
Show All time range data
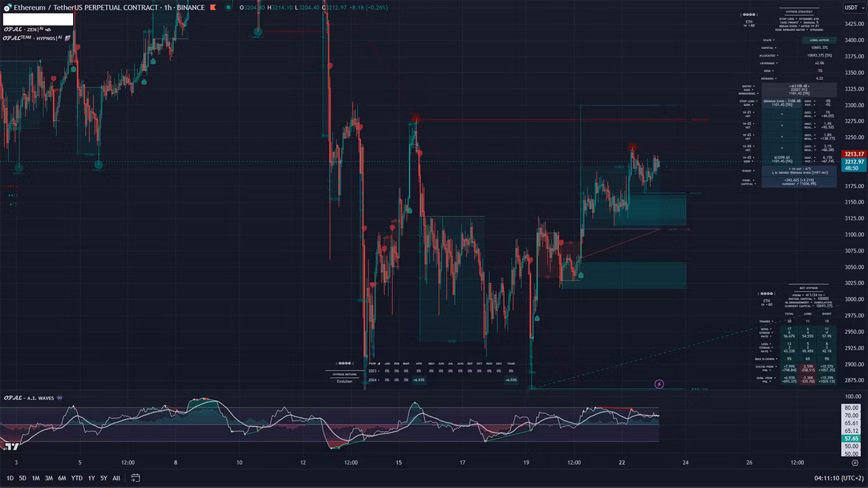point(116,478)
